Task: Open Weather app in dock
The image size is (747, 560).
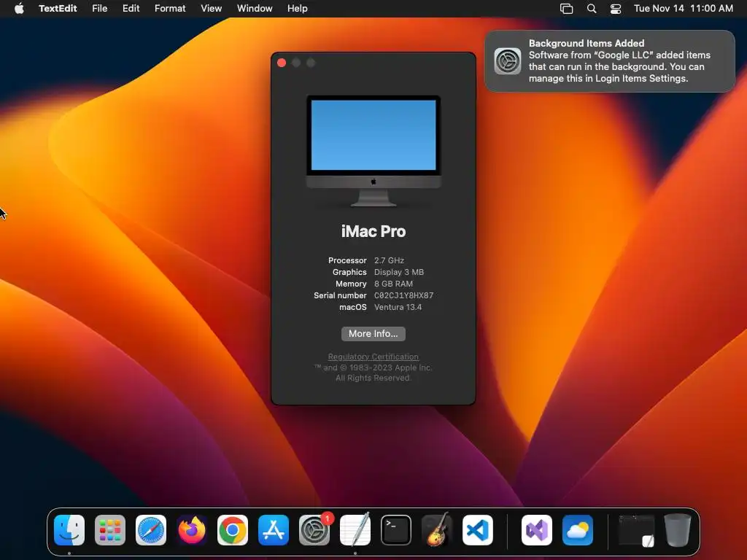Action: [x=578, y=529]
